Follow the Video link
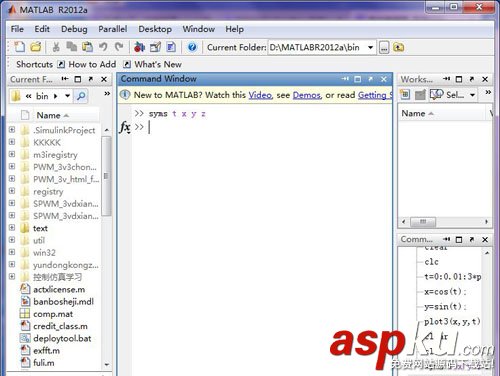The height and width of the screenshot is (376, 500). click(x=260, y=95)
